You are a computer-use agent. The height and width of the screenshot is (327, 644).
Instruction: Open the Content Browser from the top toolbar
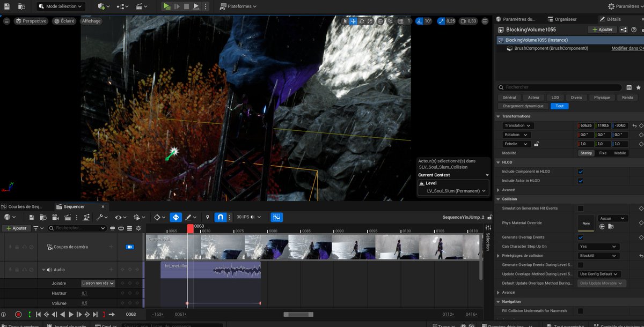point(21,6)
